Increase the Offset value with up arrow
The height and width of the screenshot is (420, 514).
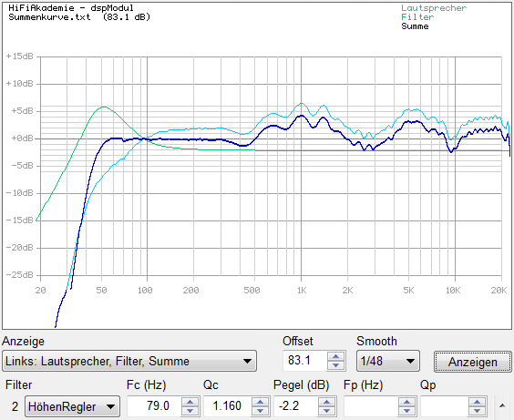tap(336, 356)
